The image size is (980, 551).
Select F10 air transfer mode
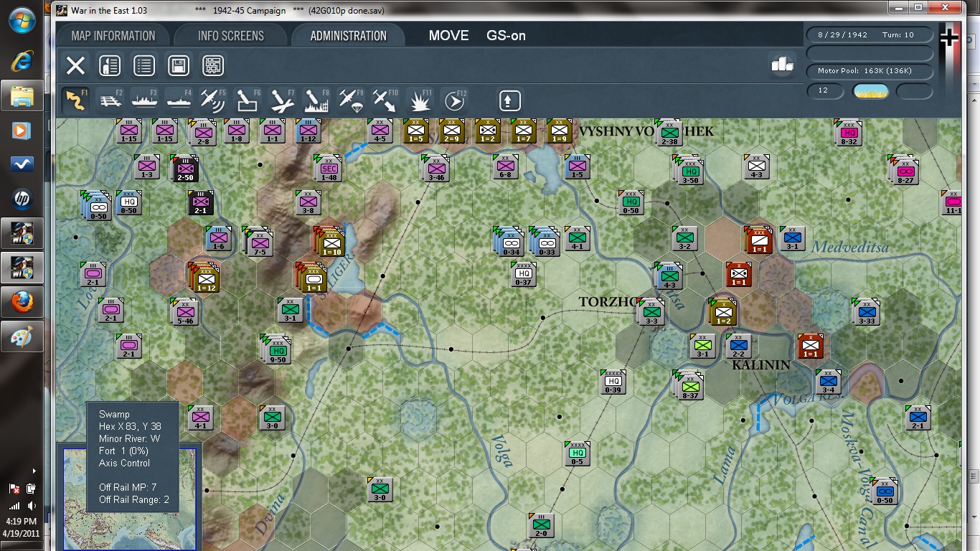385,100
